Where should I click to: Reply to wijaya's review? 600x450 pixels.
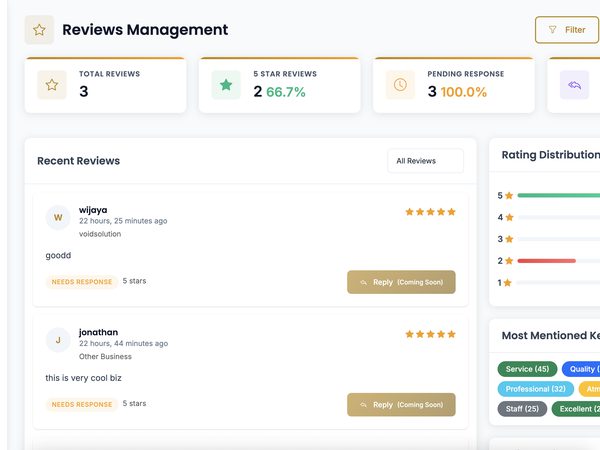click(x=401, y=282)
